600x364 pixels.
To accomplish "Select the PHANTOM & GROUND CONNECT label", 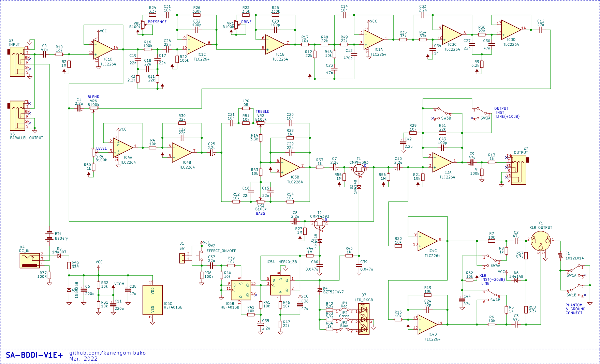I will (x=575, y=309).
